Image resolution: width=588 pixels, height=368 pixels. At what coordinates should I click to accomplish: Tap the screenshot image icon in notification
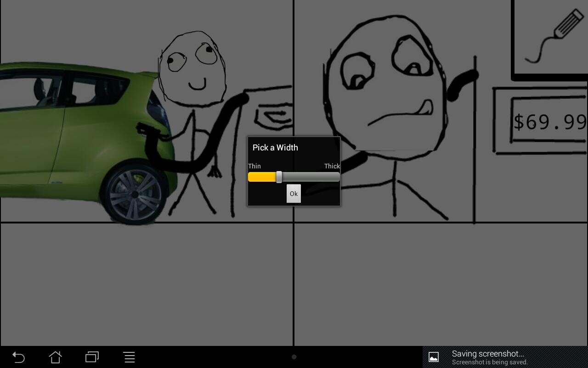tap(434, 357)
